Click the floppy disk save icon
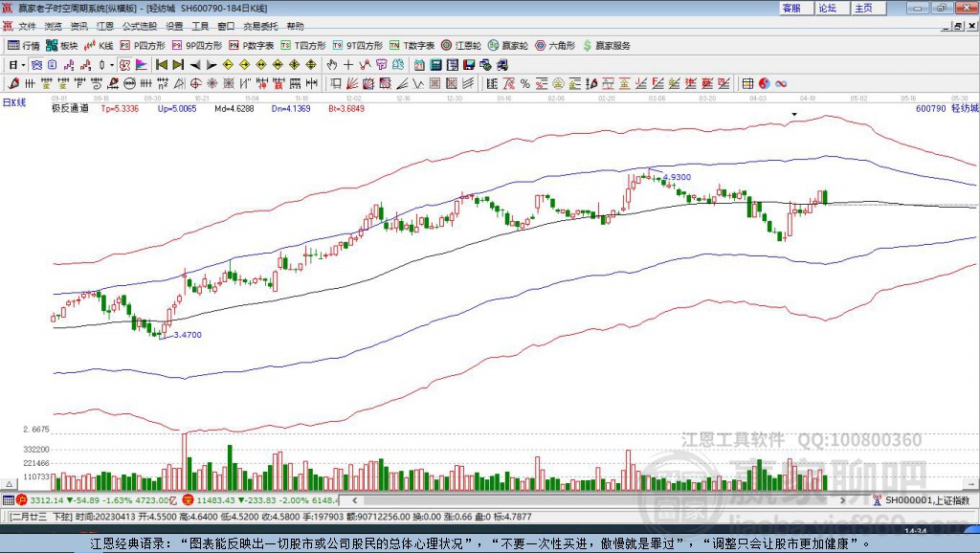980x553 pixels. (x=469, y=65)
